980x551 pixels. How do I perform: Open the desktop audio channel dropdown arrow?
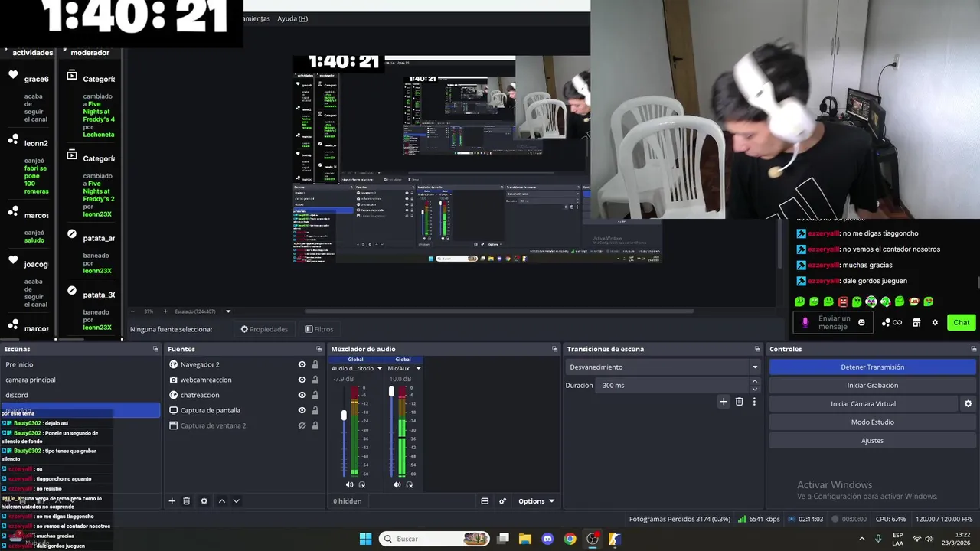click(x=379, y=368)
